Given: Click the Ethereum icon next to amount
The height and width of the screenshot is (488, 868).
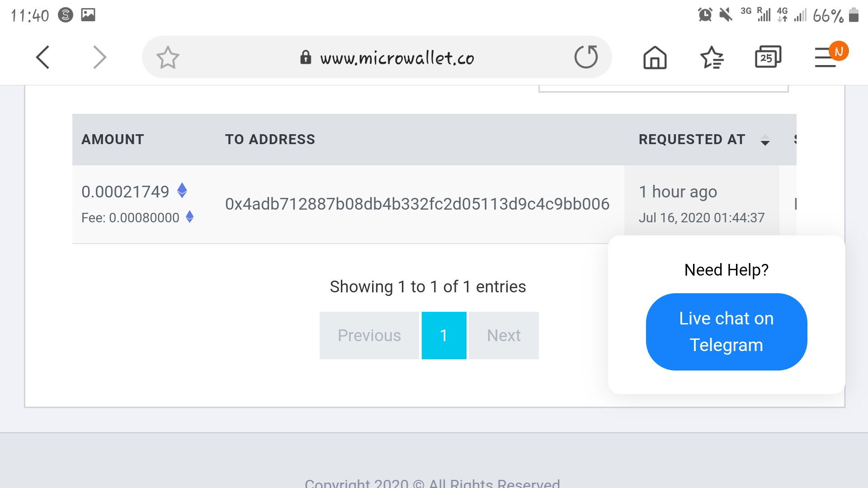Looking at the screenshot, I should pyautogui.click(x=182, y=191).
